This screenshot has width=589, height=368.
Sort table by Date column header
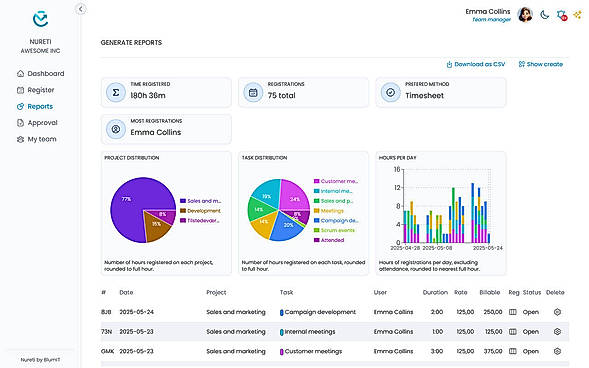click(x=126, y=293)
